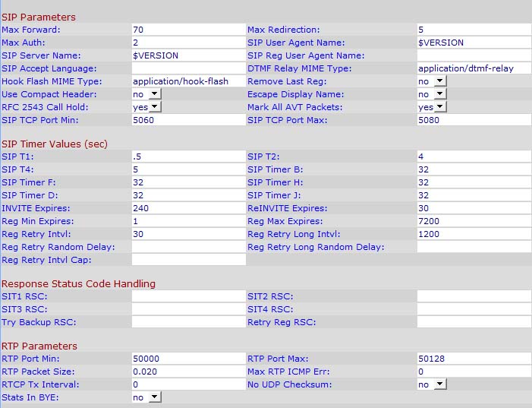The height and width of the screenshot is (408, 532).
Task: Click the SIP T1 timer field
Action: click(x=188, y=157)
